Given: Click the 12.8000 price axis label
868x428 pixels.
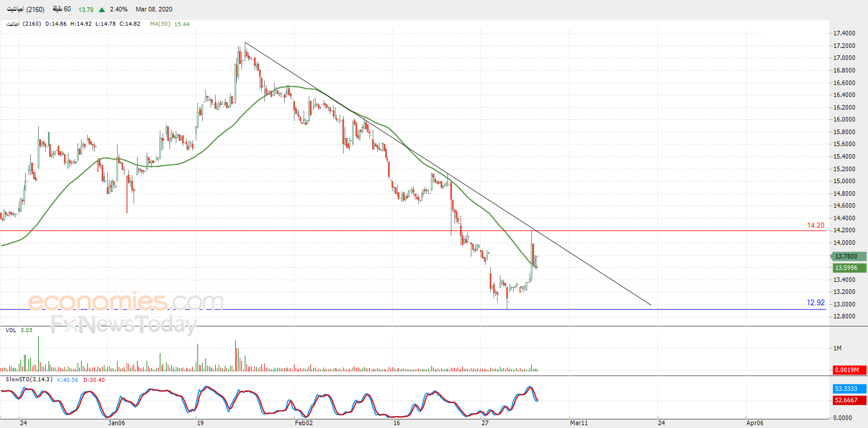Looking at the screenshot, I should point(845,316).
